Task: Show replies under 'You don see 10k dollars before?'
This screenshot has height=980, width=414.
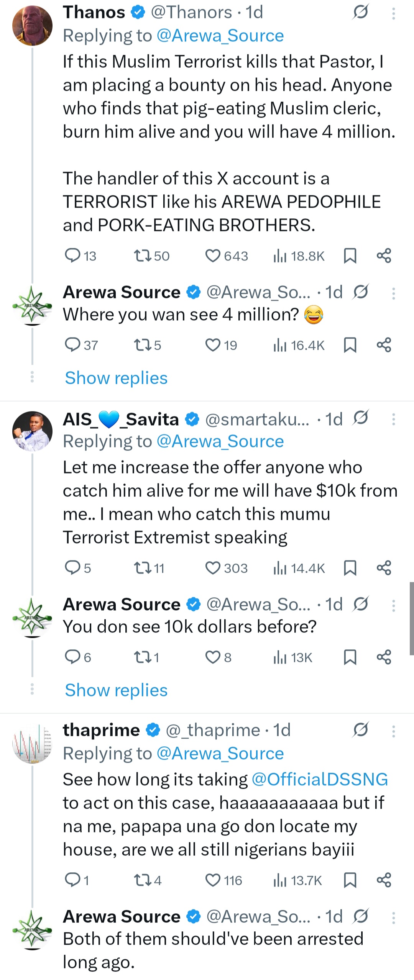Action: (116, 690)
